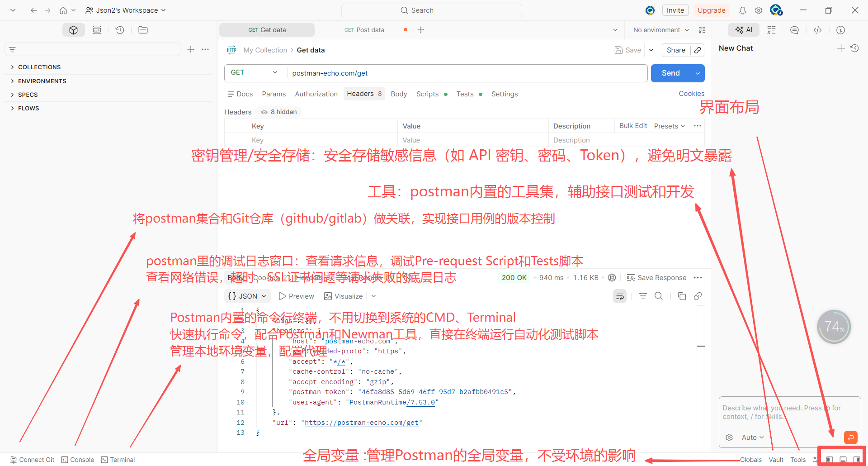
Task: Click Bulk Edit in headers
Action: pyautogui.click(x=633, y=126)
